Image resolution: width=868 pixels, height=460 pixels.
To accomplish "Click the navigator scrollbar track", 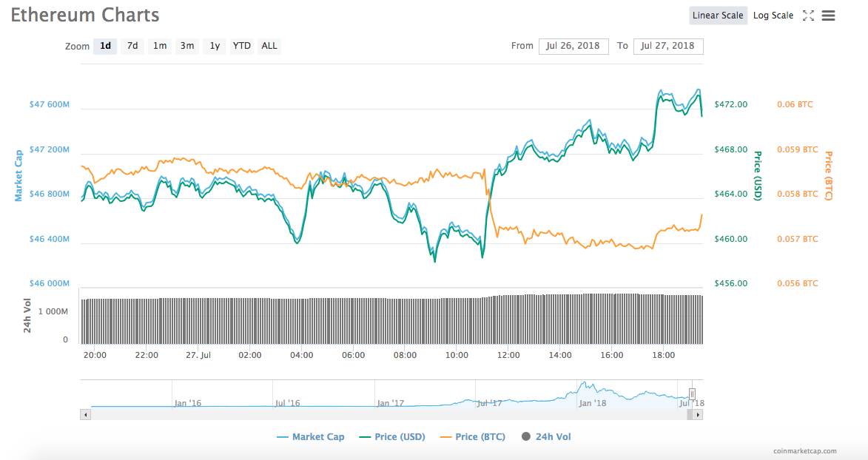I will coord(388,415).
